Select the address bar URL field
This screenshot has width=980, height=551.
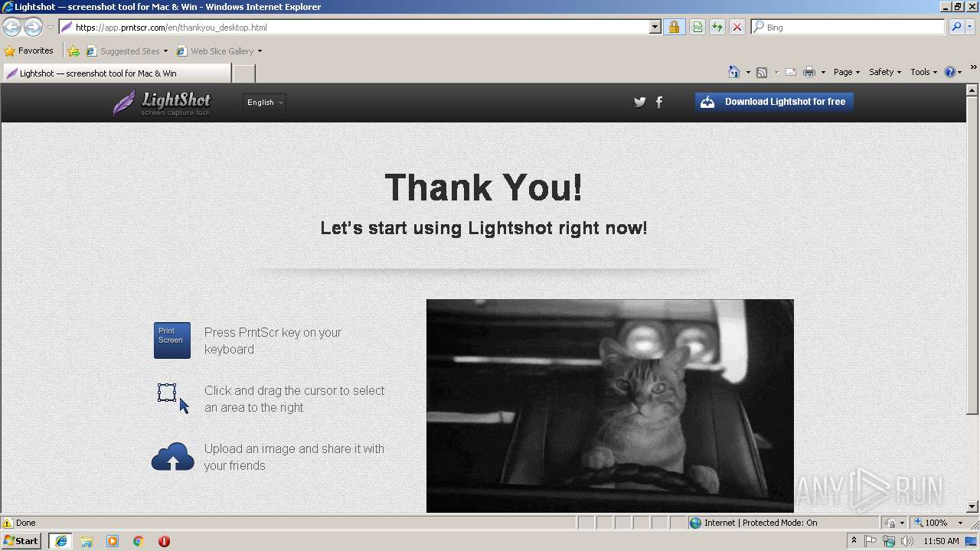pyautogui.click(x=354, y=27)
